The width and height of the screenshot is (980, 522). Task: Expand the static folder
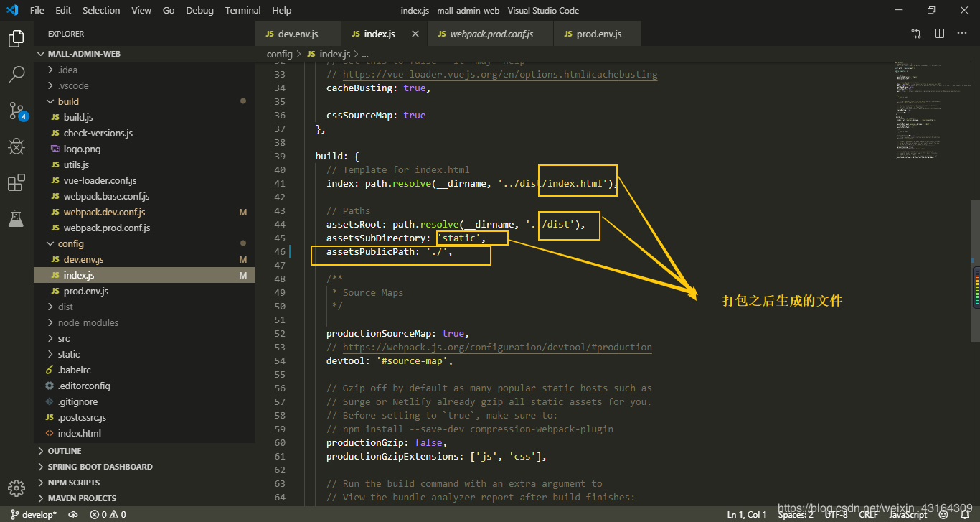[145, 354]
